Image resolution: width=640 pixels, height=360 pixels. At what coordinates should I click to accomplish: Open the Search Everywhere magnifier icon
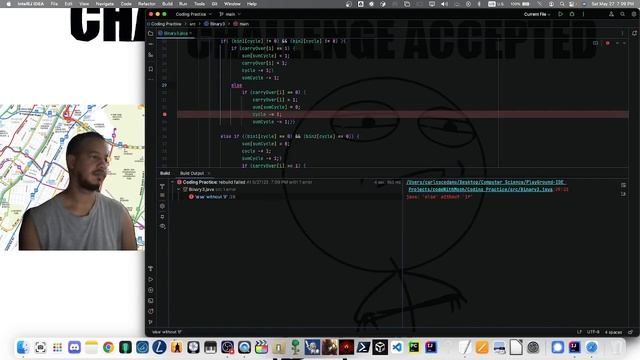tap(622, 14)
